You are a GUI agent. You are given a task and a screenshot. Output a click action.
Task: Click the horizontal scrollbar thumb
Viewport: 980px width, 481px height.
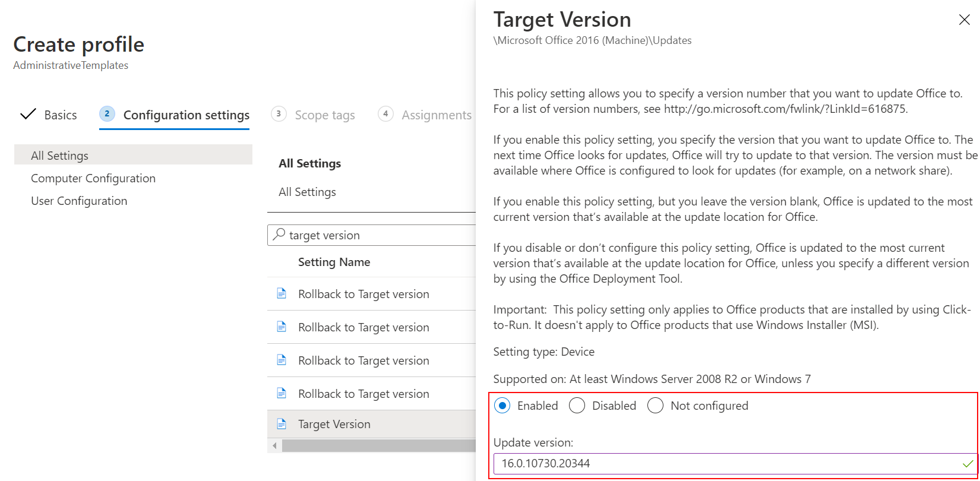(379, 445)
